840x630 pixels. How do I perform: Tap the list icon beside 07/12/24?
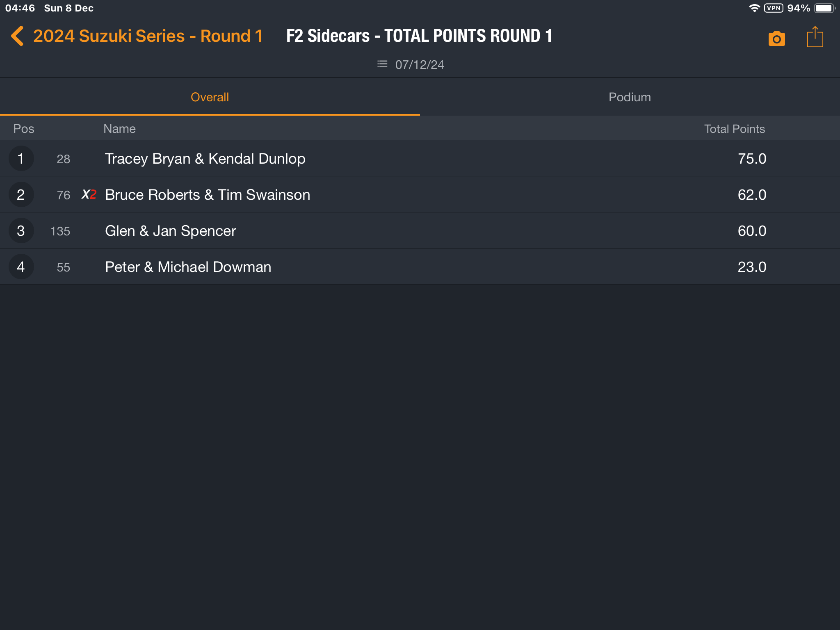coord(382,64)
